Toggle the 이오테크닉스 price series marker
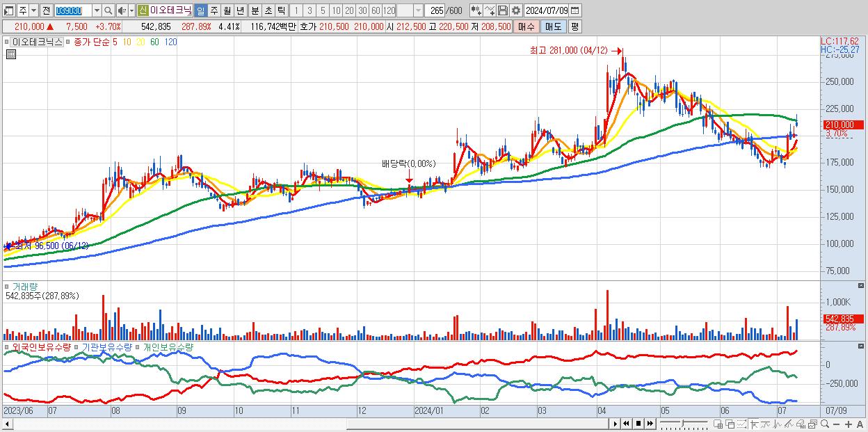868x432 pixels. pyautogui.click(x=7, y=42)
